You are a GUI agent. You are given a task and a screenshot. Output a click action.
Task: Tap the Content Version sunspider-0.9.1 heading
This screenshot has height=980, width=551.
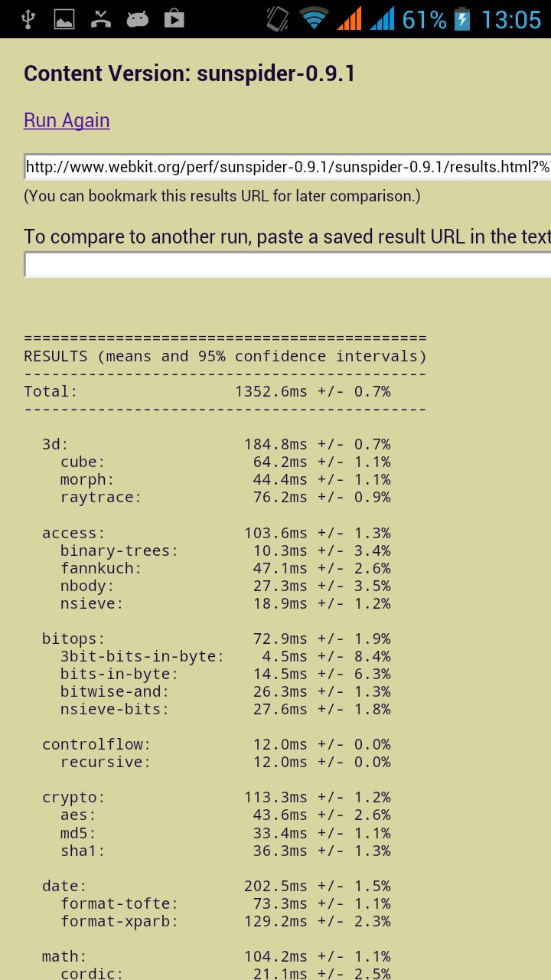click(190, 73)
